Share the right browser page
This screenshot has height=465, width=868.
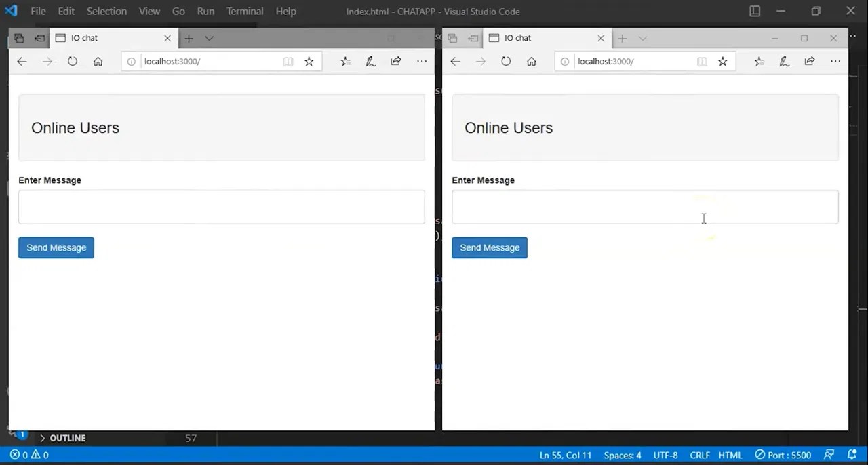click(809, 61)
